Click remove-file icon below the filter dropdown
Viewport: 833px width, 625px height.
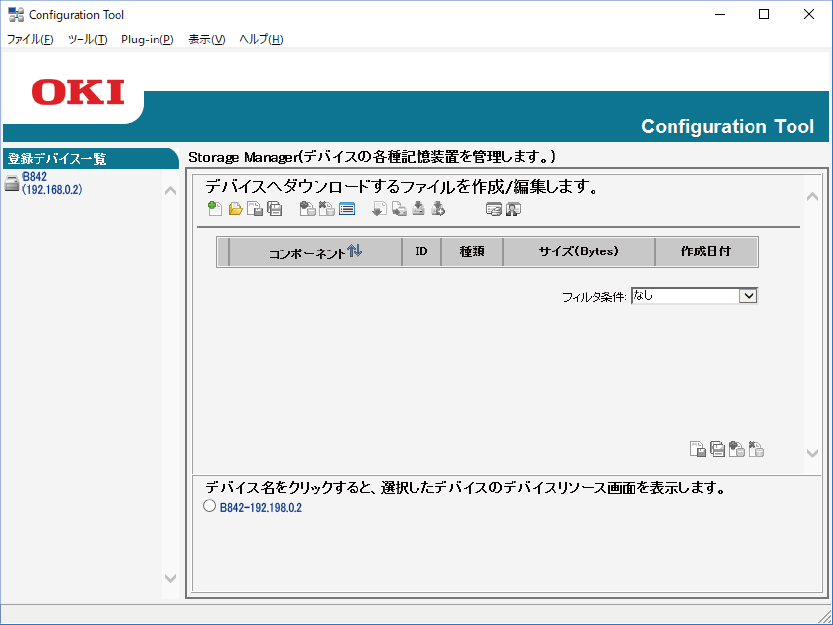pos(756,449)
